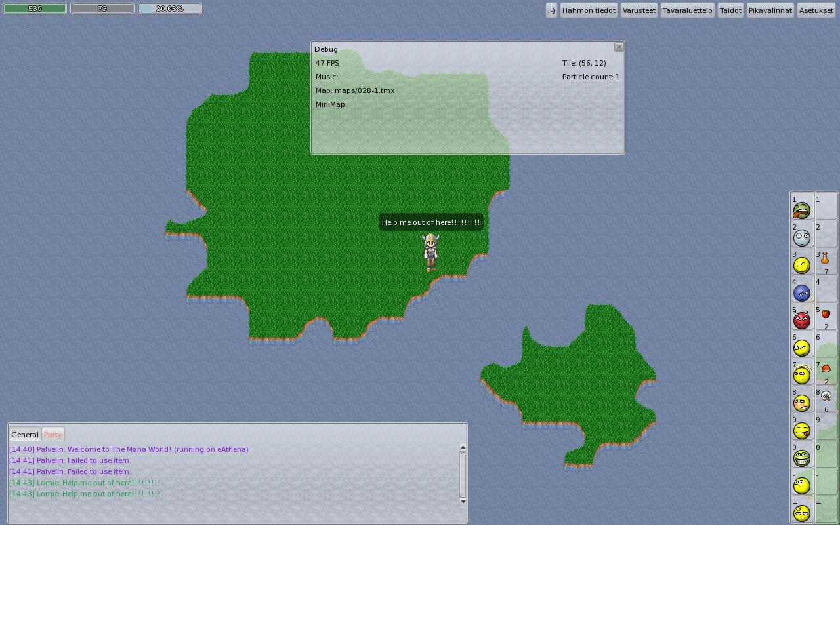Open the Varusteet equipment window
This screenshot has height=642, width=840.
[639, 10]
